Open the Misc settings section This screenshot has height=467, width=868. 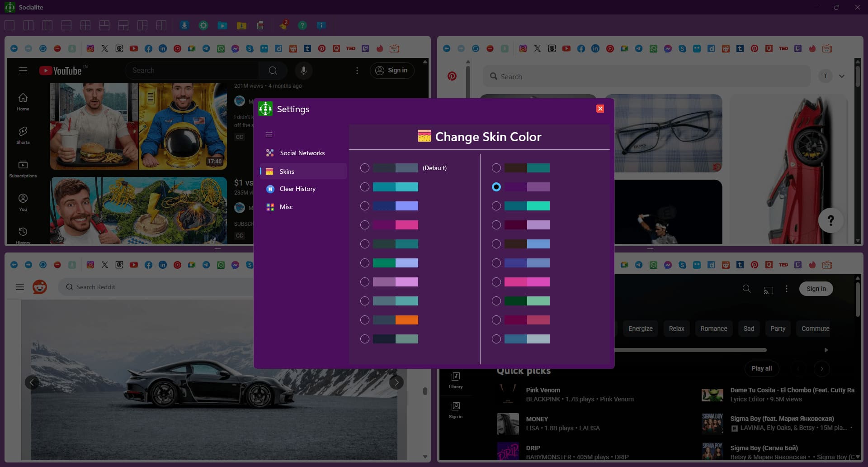pyautogui.click(x=303, y=207)
